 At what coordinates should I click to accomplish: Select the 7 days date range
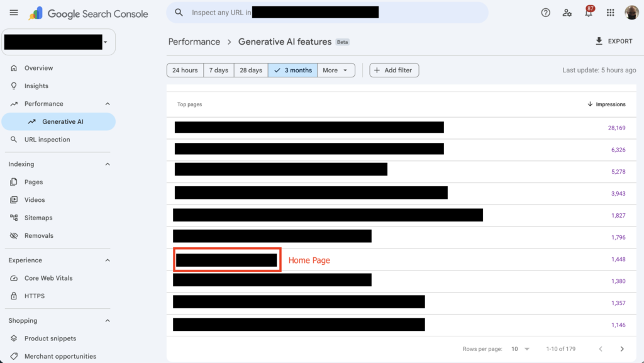pos(218,70)
